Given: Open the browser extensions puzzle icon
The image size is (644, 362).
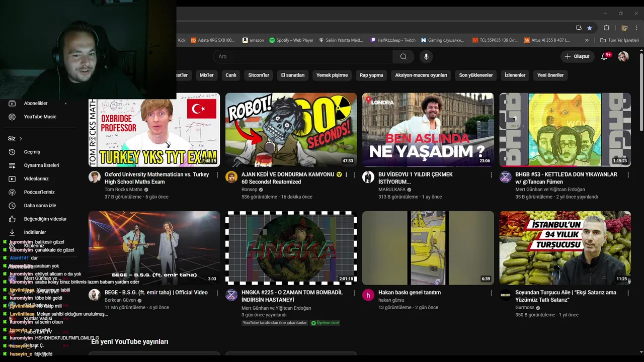Looking at the screenshot, I should click(606, 28).
